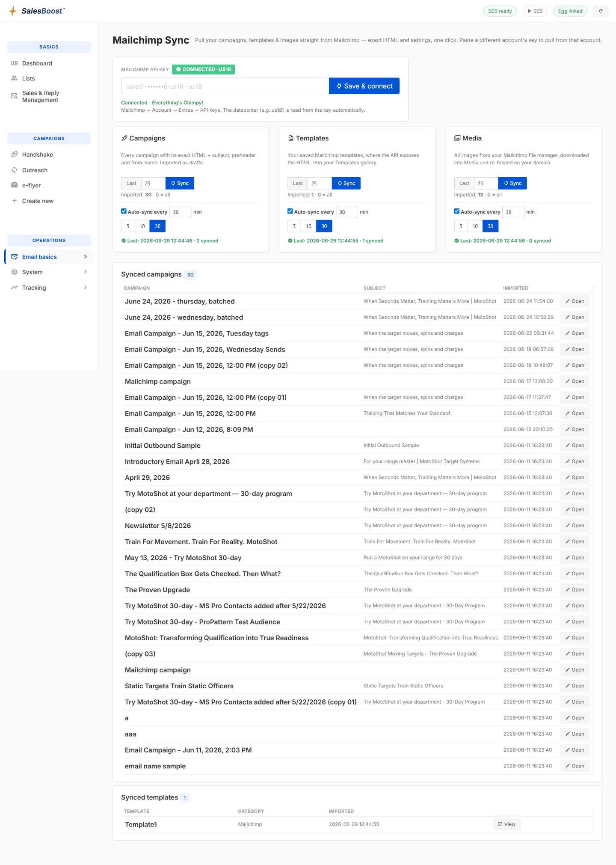Toggle the Templates Auto-sync checkbox
616x865 pixels.
pyautogui.click(x=290, y=211)
